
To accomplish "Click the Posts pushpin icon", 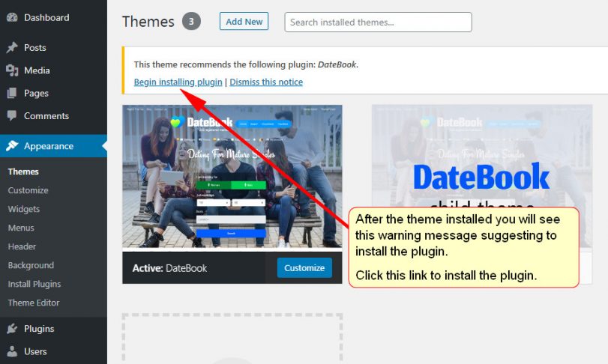I will [12, 47].
